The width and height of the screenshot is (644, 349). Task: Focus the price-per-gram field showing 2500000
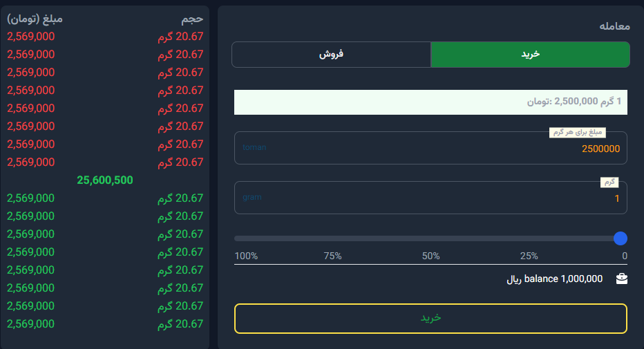tap(430, 149)
